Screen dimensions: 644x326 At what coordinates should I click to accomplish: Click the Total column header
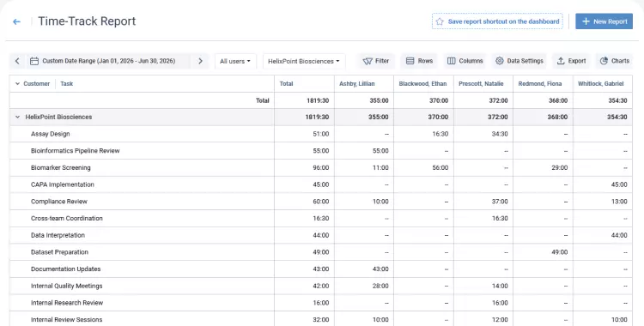286,84
